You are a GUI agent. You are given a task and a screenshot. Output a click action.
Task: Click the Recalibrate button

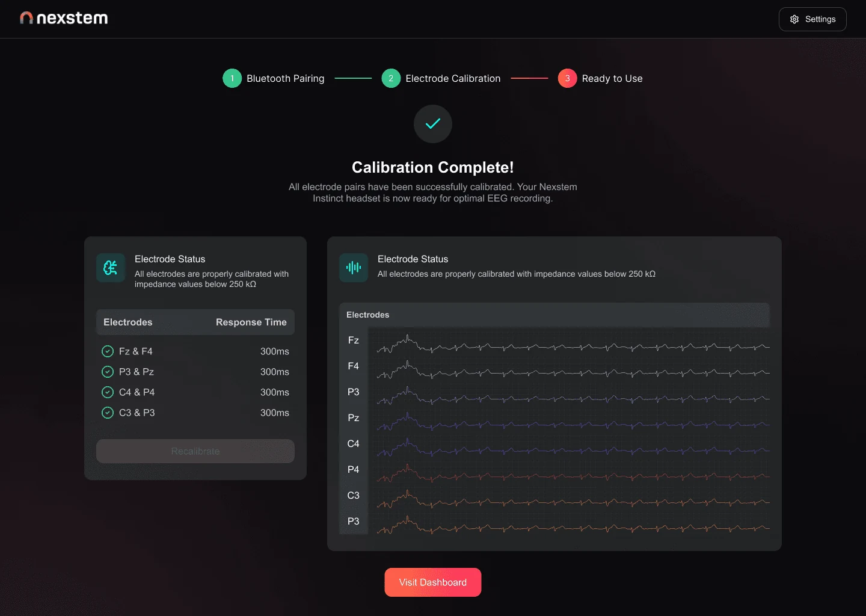pyautogui.click(x=195, y=451)
